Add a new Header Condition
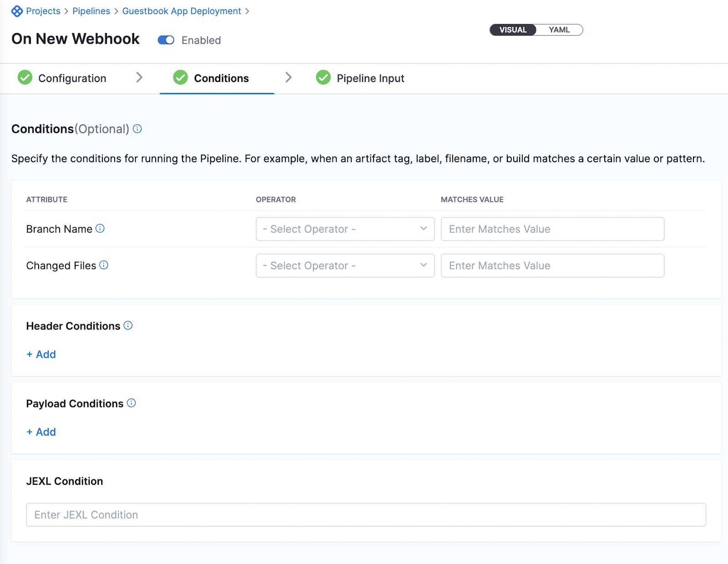728x564 pixels. (x=40, y=354)
